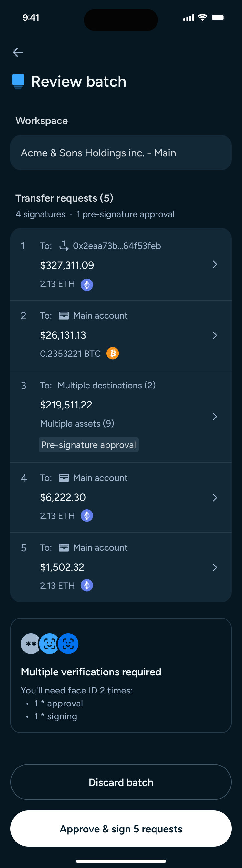Click the Ethereum icon in request 1

click(x=87, y=284)
